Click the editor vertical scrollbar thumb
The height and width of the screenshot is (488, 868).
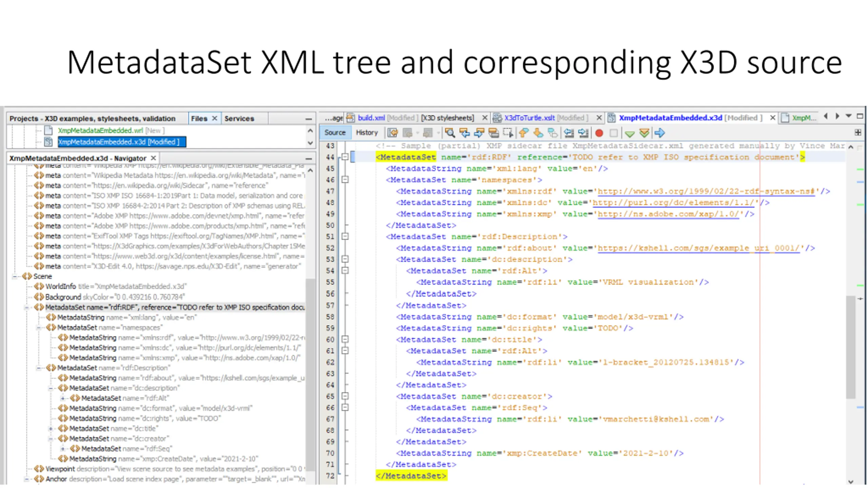(x=851, y=347)
